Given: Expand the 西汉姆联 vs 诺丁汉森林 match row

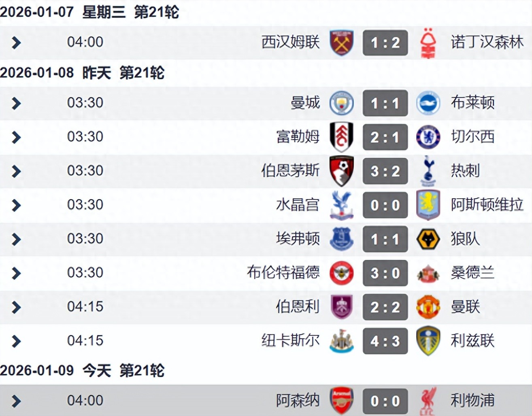Looking at the screenshot, I should pyautogui.click(x=16, y=42).
